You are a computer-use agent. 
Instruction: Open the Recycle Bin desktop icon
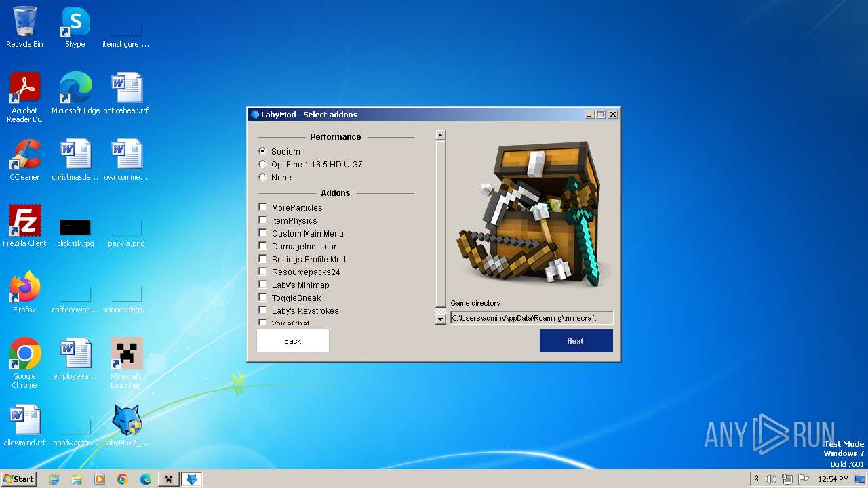click(x=24, y=28)
